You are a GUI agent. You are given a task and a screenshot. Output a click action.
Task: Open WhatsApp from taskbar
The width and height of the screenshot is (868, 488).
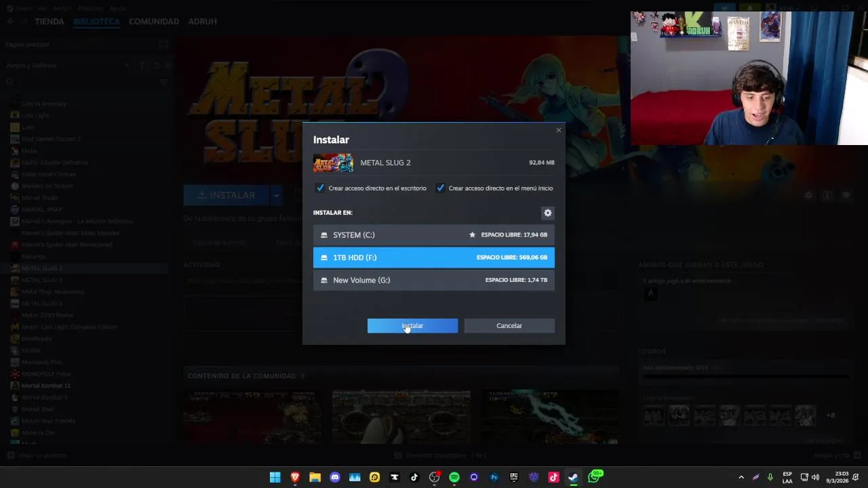point(594,476)
